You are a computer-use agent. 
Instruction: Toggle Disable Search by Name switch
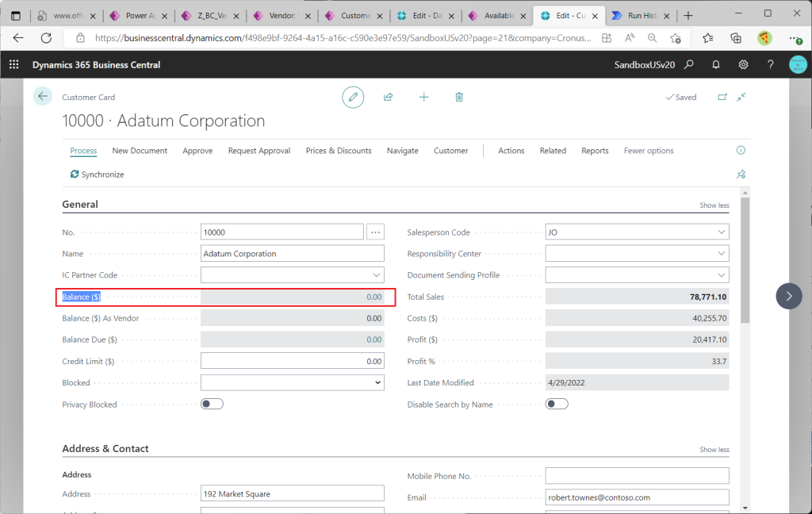coord(557,404)
